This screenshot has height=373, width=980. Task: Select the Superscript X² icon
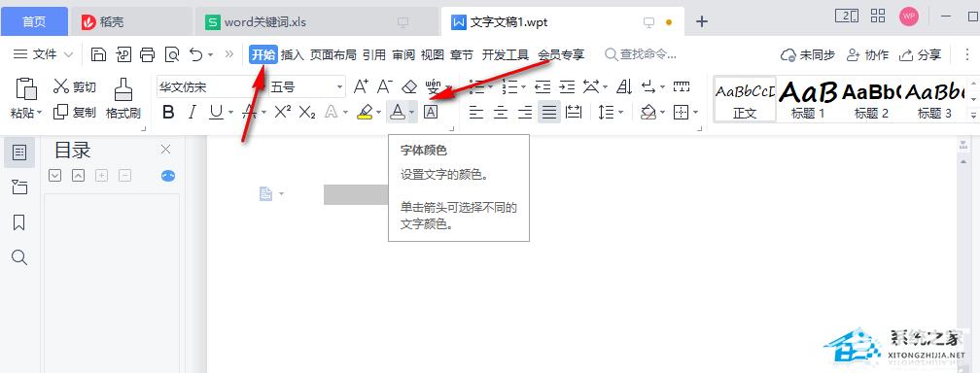(283, 112)
